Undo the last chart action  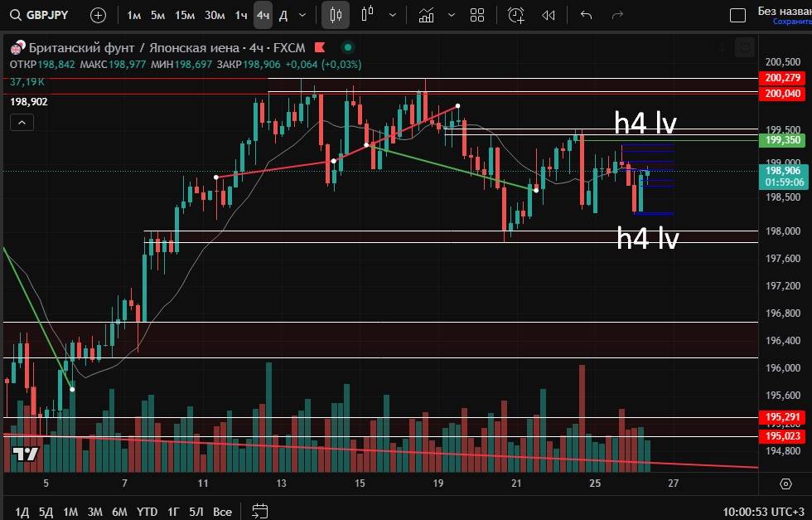(x=587, y=15)
